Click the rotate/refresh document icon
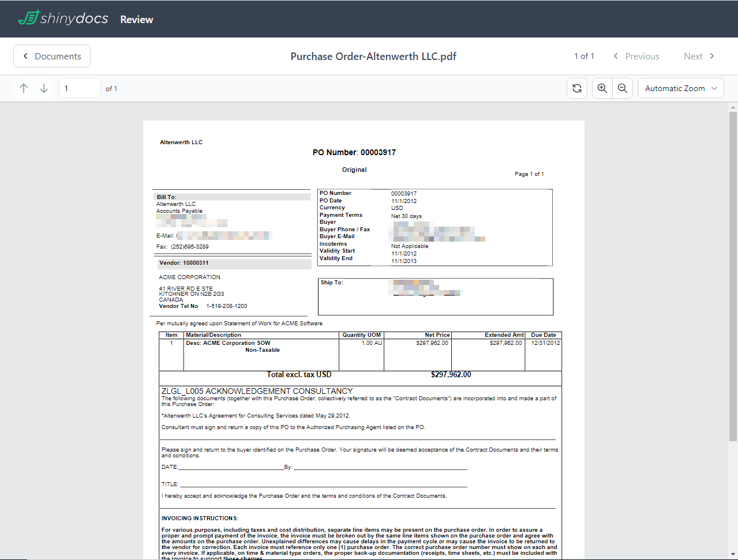738x560 pixels. point(576,88)
